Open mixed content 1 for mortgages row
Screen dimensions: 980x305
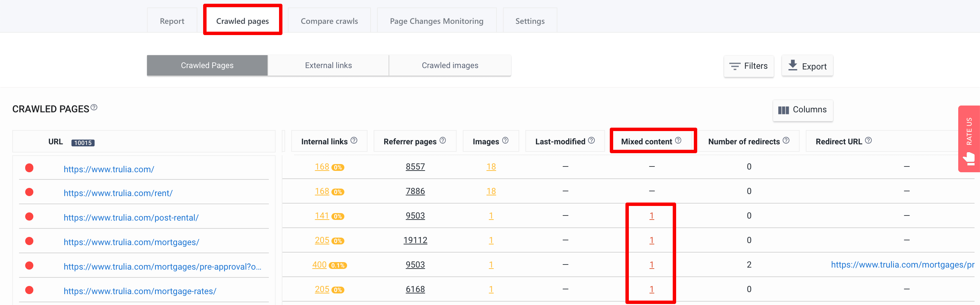[652, 240]
